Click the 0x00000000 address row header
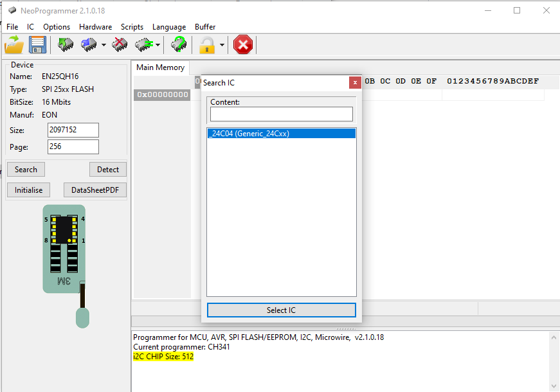560x392 pixels. coord(162,94)
